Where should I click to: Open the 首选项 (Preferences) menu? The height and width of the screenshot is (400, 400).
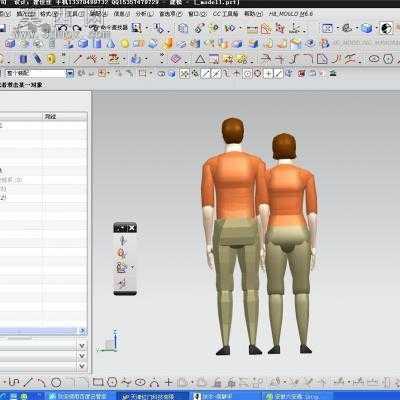coord(171,14)
